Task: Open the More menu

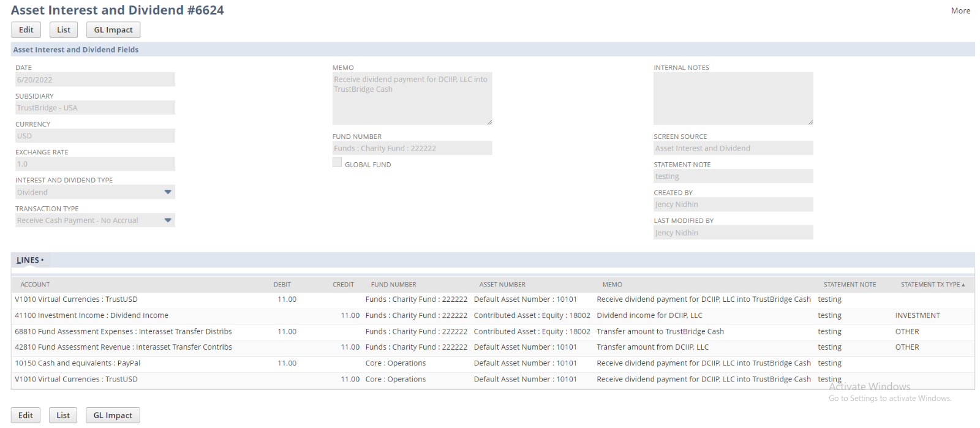Action: [x=960, y=10]
